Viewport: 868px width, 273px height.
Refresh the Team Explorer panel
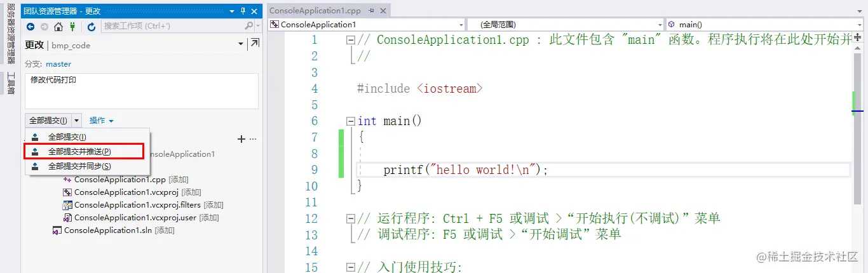click(x=92, y=27)
